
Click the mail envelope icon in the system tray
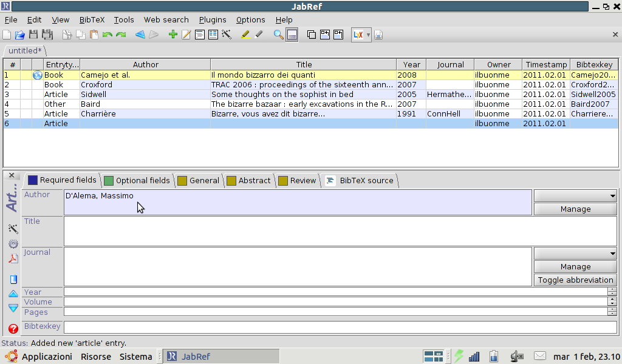(540, 356)
